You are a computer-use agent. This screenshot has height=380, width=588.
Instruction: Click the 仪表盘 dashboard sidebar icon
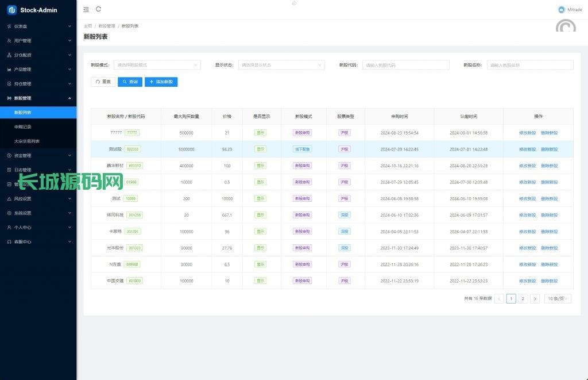[9, 26]
